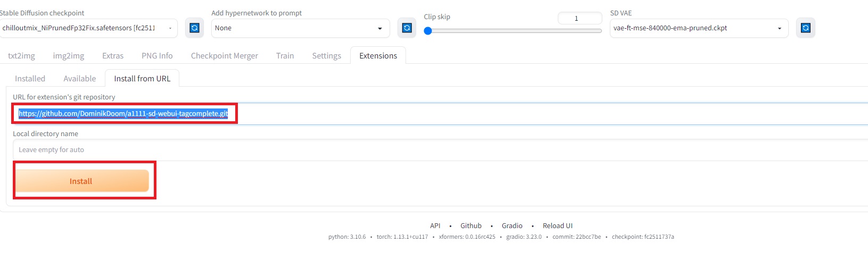Go to the Checkpoint Merger tab
Viewport: 868px width, 268px height.
pos(225,56)
